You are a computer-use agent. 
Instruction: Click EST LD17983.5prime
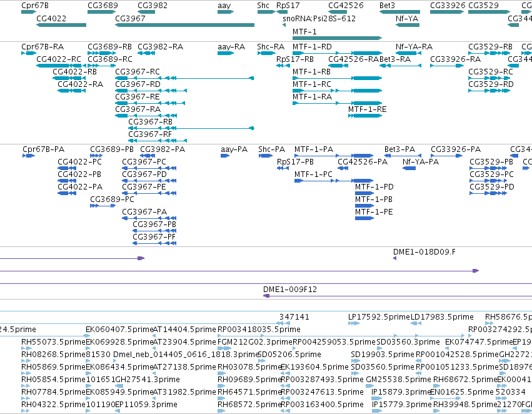point(442,317)
